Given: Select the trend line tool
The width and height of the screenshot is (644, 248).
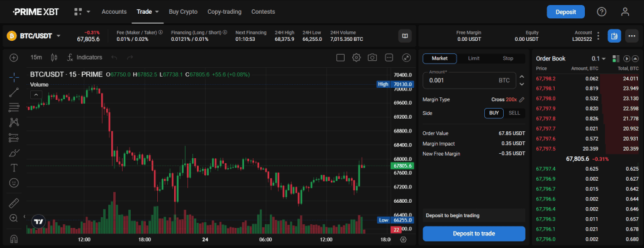Looking at the screenshot, I should click(x=14, y=92).
